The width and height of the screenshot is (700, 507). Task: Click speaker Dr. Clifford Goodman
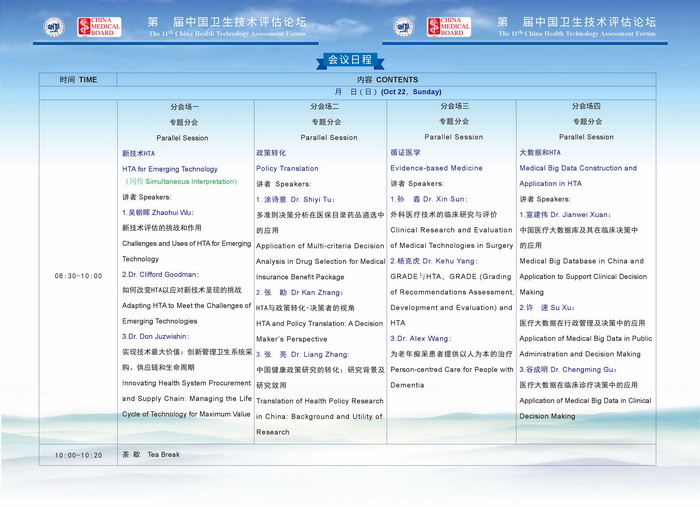click(x=163, y=274)
